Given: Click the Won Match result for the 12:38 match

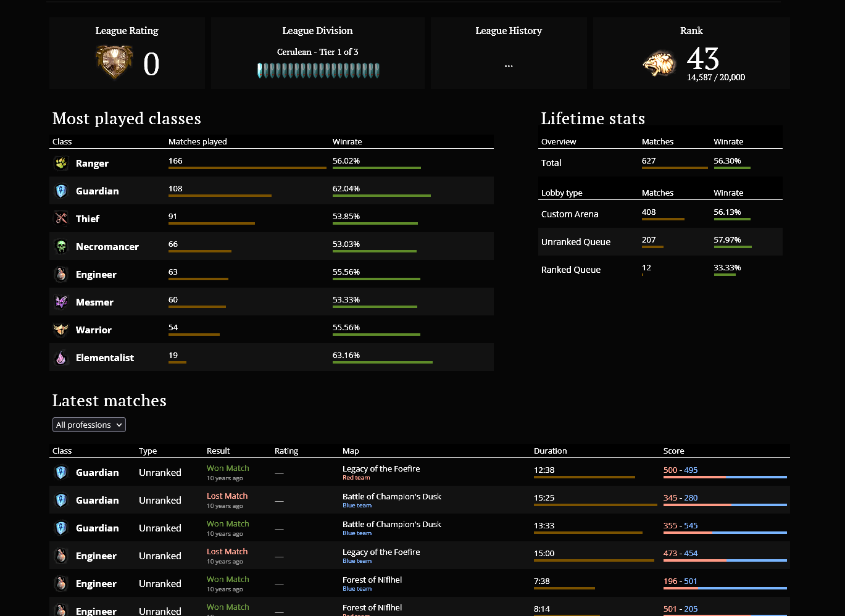Looking at the screenshot, I should pyautogui.click(x=228, y=468).
